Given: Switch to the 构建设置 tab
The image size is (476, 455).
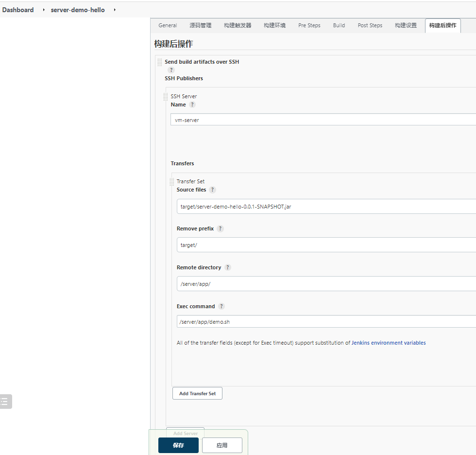Looking at the screenshot, I should point(406,25).
